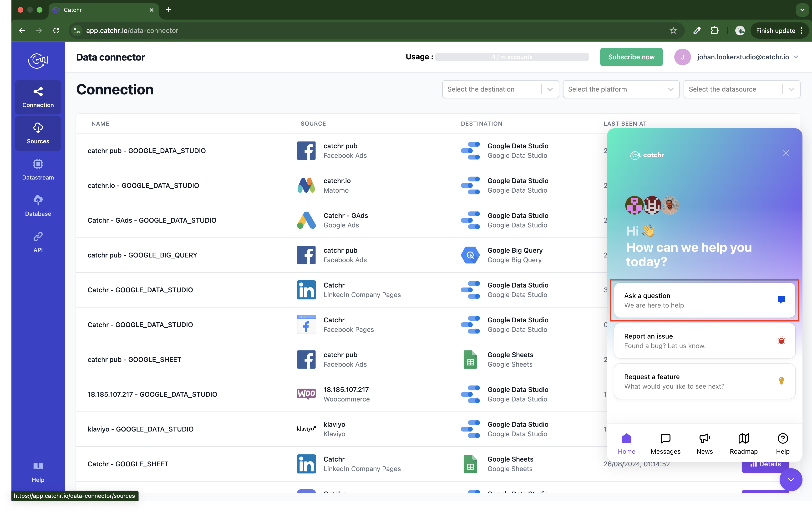Click the Google Big Query destination icon

[470, 255]
